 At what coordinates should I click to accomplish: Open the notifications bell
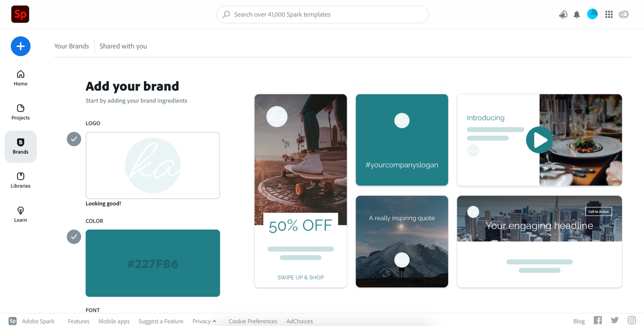click(x=577, y=15)
